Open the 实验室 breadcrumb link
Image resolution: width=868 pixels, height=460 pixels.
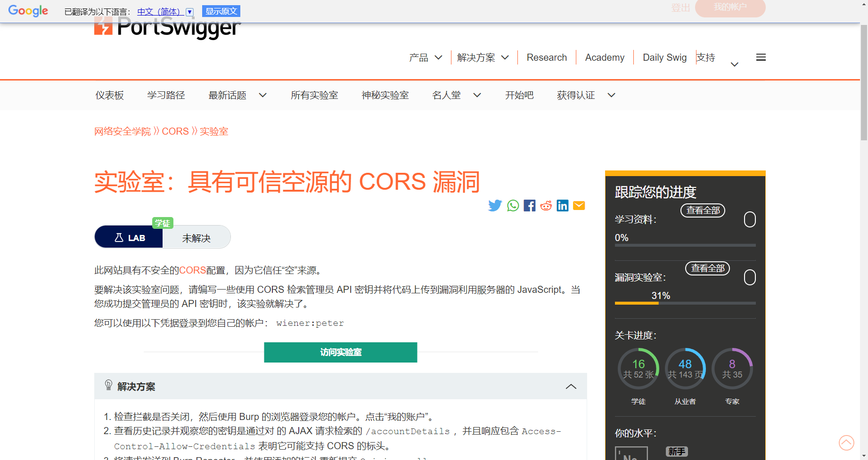tap(214, 131)
